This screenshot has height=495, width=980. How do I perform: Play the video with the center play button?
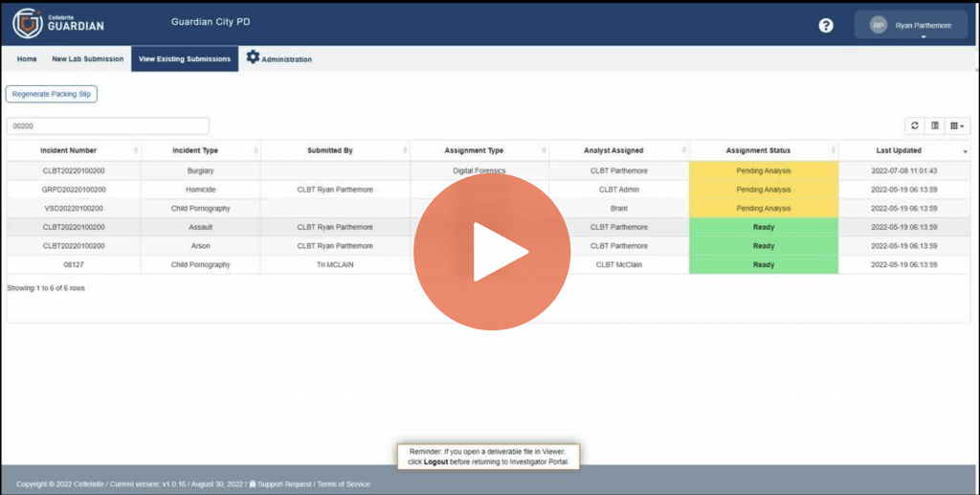point(492,251)
